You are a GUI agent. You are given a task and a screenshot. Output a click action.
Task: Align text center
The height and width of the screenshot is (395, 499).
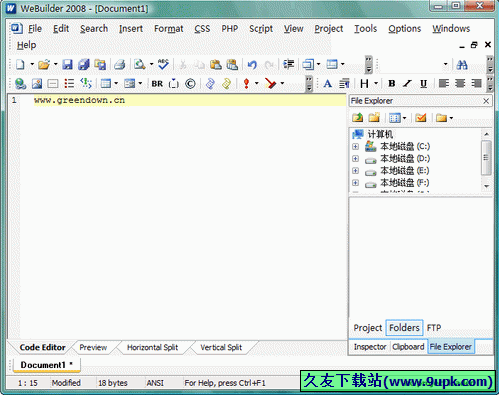tap(460, 83)
